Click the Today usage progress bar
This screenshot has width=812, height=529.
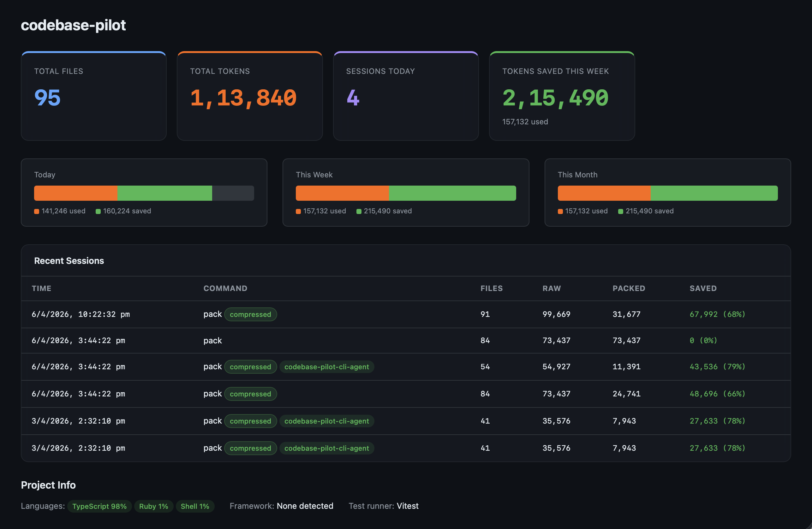click(144, 193)
